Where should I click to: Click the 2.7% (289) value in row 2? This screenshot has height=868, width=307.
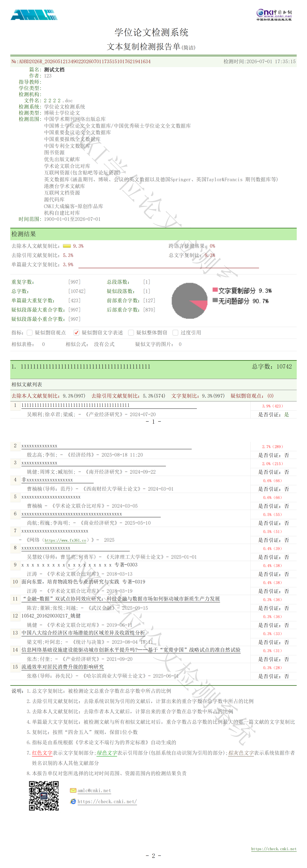pos(273,446)
